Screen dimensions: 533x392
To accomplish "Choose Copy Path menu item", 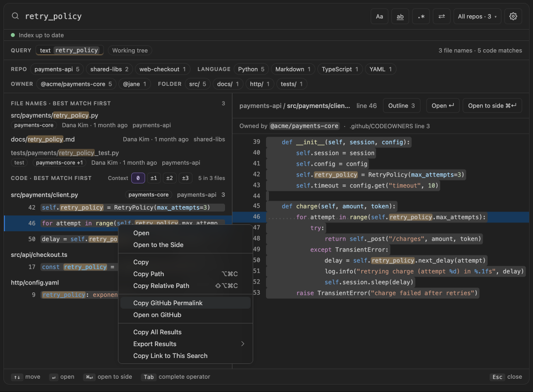I will (185, 274).
